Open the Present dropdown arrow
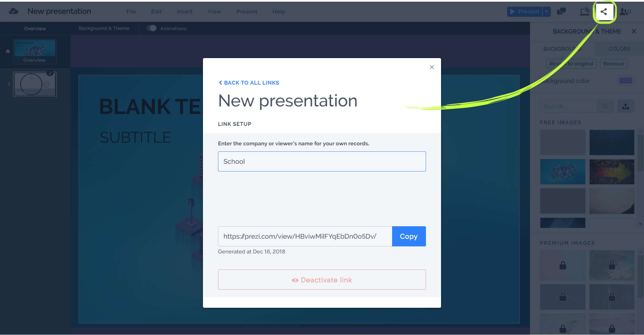Viewport: 644px width, 335px height. 547,11
